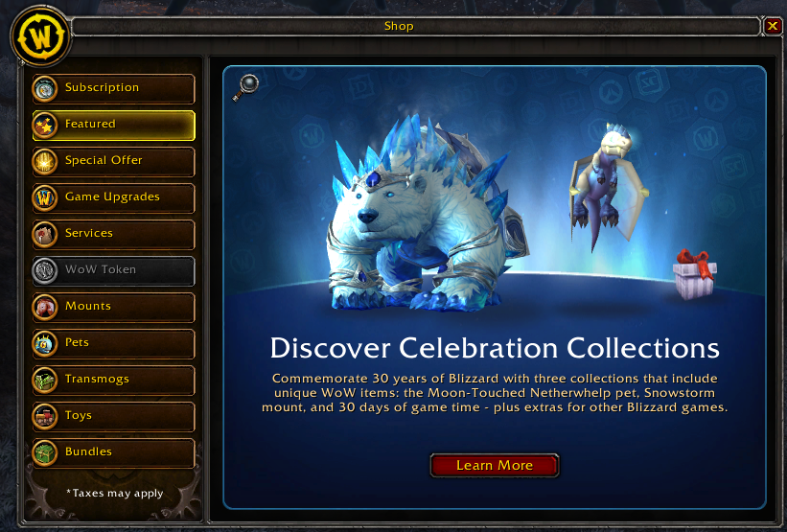
Task: Click the Learn More button
Action: click(x=495, y=465)
